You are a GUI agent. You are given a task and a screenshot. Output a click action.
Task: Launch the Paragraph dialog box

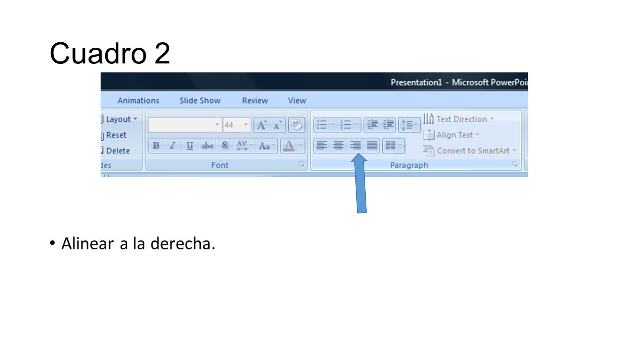pos(515,164)
